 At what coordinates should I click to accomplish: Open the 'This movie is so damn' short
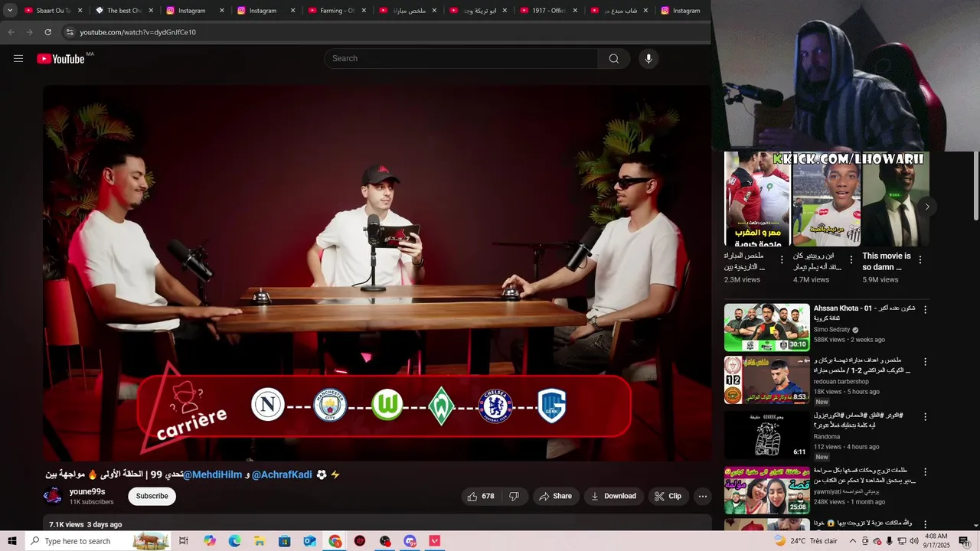tap(896, 199)
